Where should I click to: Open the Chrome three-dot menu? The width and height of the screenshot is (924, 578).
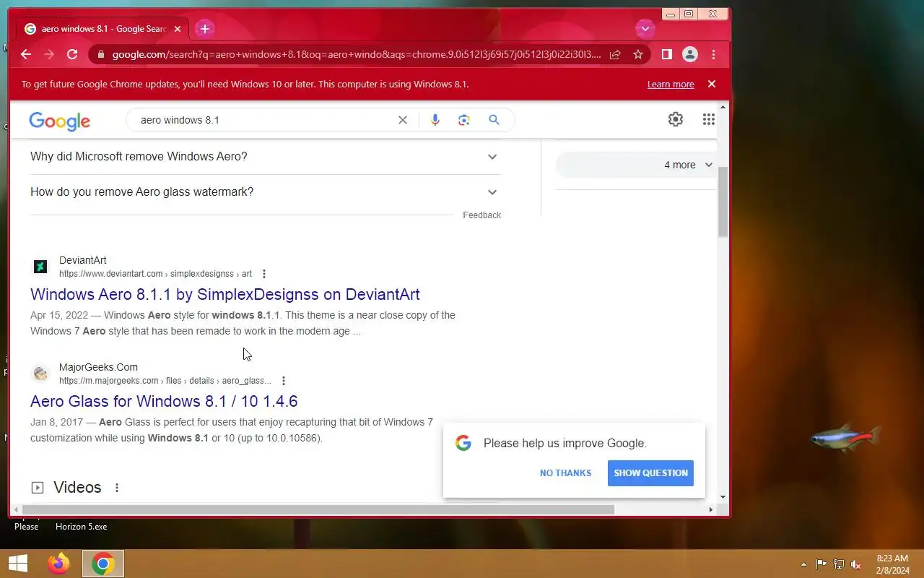pos(713,54)
